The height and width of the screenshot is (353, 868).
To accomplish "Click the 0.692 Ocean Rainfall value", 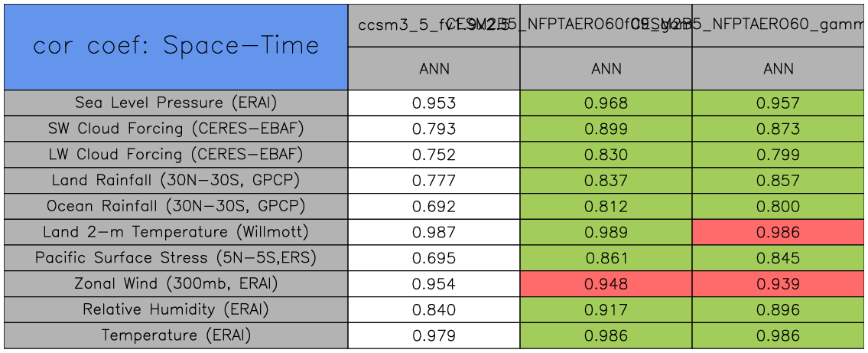I will (434, 207).
